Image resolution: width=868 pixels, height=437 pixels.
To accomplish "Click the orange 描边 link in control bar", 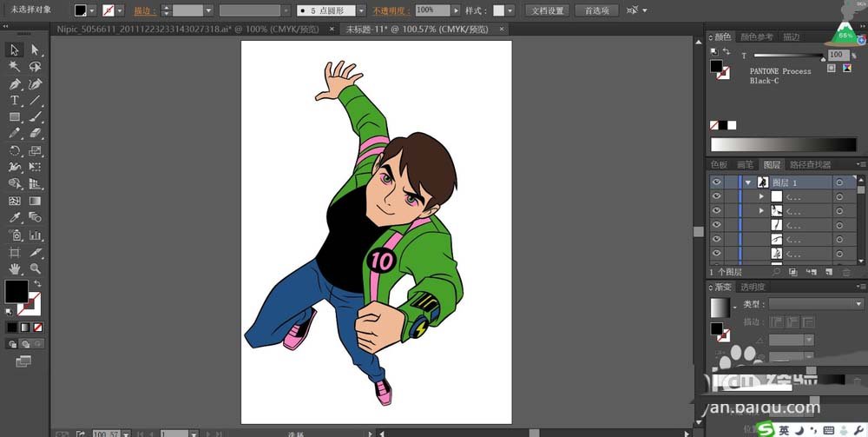I will coord(145,10).
